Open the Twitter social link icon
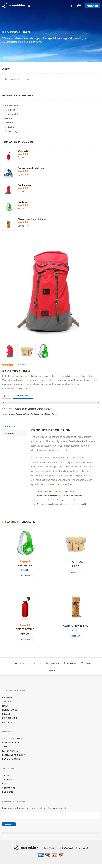The width and height of the screenshot is (102, 868). pos(30,663)
